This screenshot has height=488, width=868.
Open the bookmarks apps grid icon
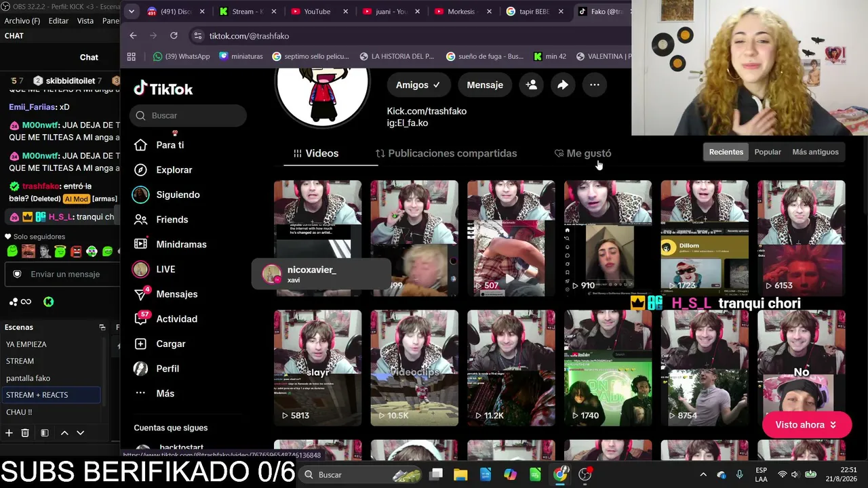click(132, 56)
